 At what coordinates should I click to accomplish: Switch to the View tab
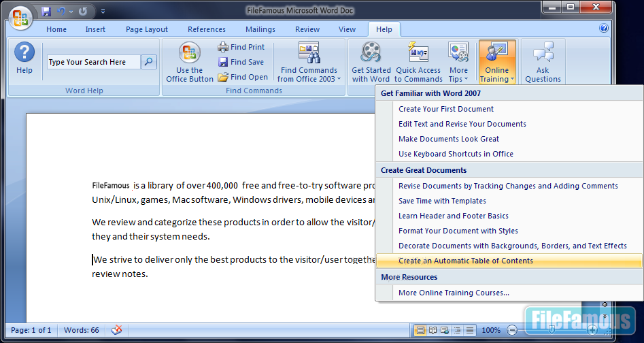coord(347,29)
